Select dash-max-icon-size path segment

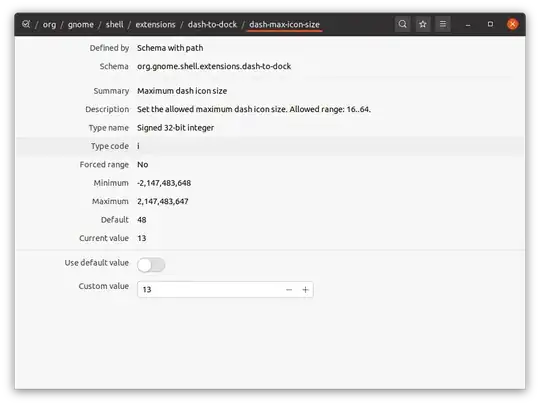coord(284,24)
